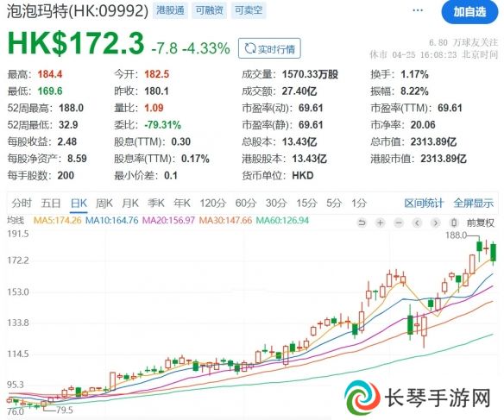Click the 成交额 value 27.40亿

[x=299, y=91]
